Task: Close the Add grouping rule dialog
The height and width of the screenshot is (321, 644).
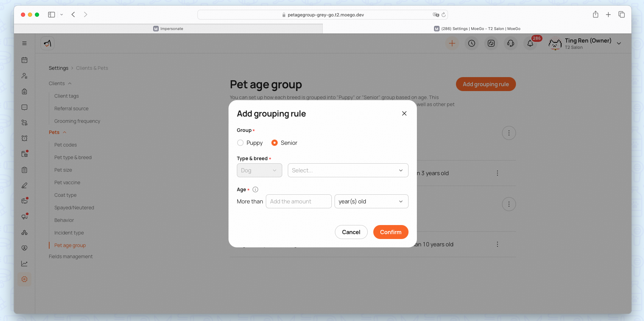Action: tap(404, 113)
